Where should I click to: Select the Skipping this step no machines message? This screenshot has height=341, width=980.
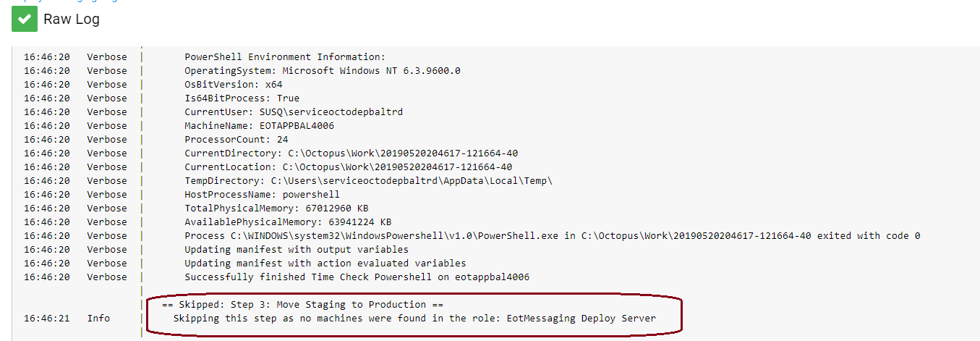click(x=414, y=319)
